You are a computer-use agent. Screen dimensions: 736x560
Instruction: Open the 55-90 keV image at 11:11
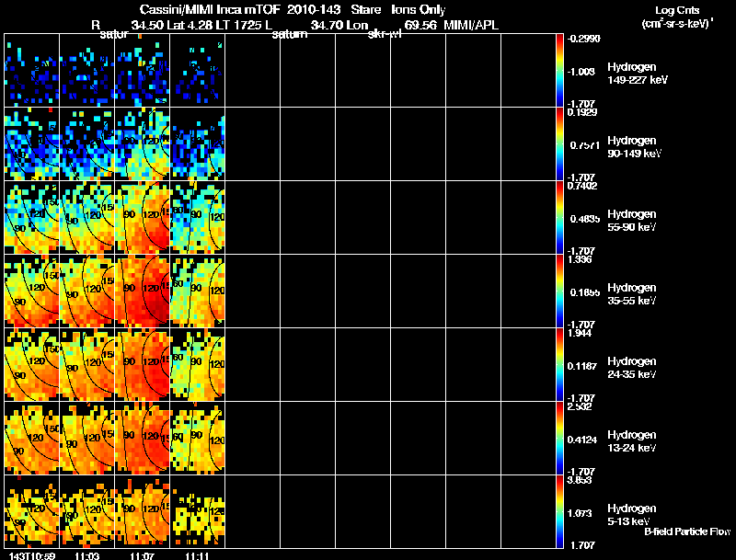(198, 218)
